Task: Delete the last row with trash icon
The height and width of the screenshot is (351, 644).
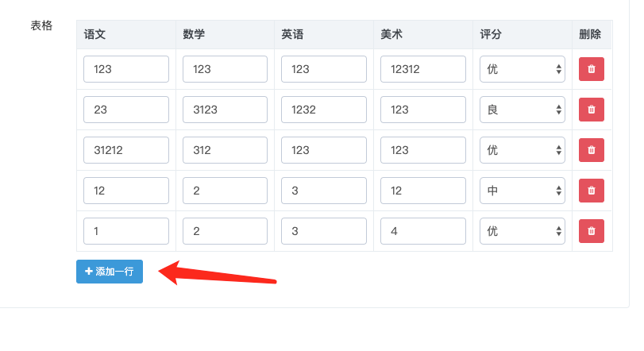Action: click(591, 231)
